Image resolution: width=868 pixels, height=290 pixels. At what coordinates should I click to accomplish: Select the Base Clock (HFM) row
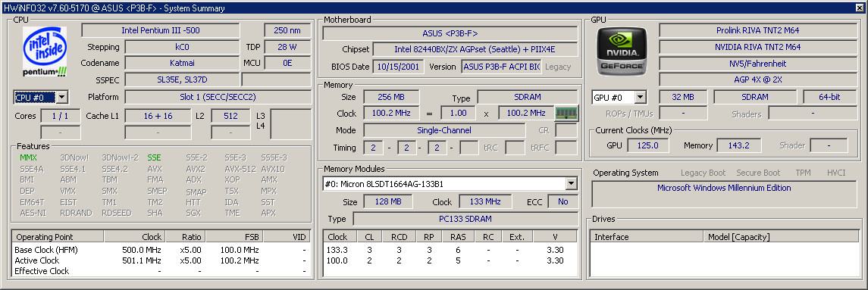pos(161,250)
